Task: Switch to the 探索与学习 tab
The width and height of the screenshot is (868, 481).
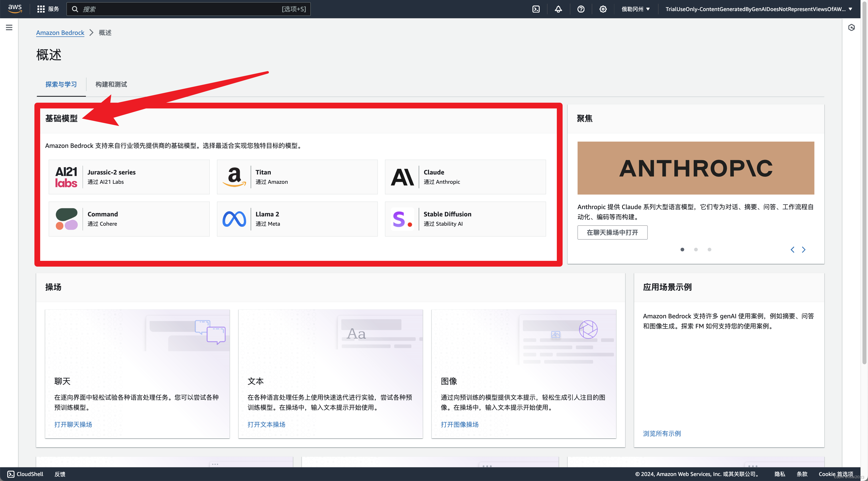Action: coord(61,84)
